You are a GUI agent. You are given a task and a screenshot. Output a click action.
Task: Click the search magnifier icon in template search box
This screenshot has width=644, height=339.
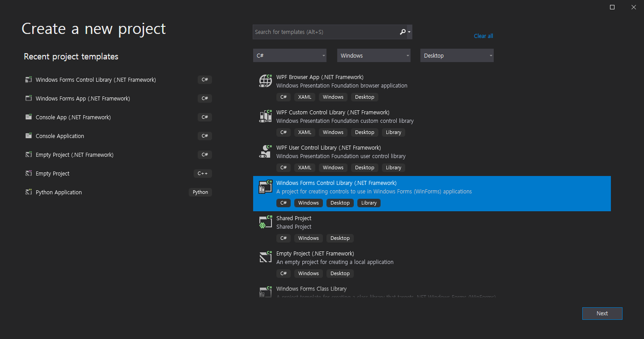pos(402,32)
